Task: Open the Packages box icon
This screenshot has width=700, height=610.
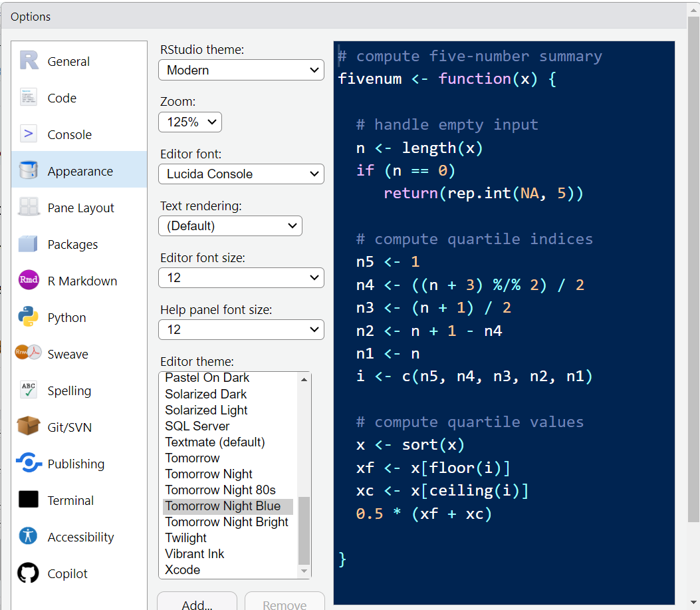Action: click(x=29, y=244)
